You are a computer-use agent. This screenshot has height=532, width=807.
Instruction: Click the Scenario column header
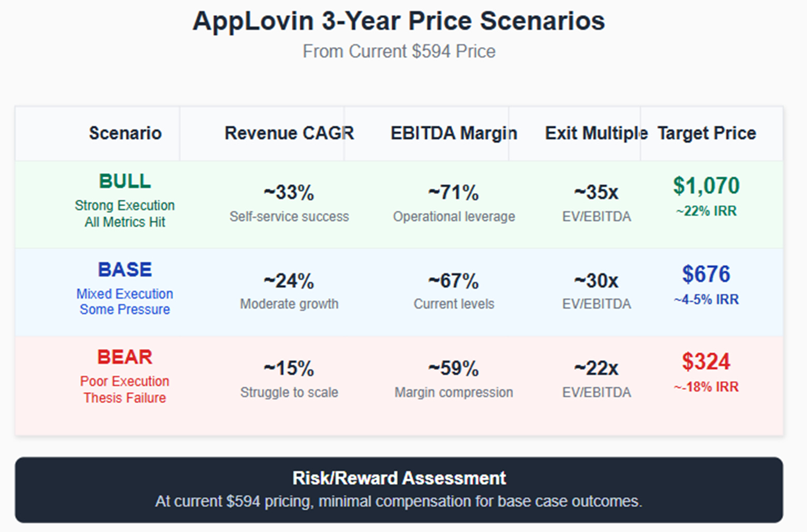(x=125, y=133)
